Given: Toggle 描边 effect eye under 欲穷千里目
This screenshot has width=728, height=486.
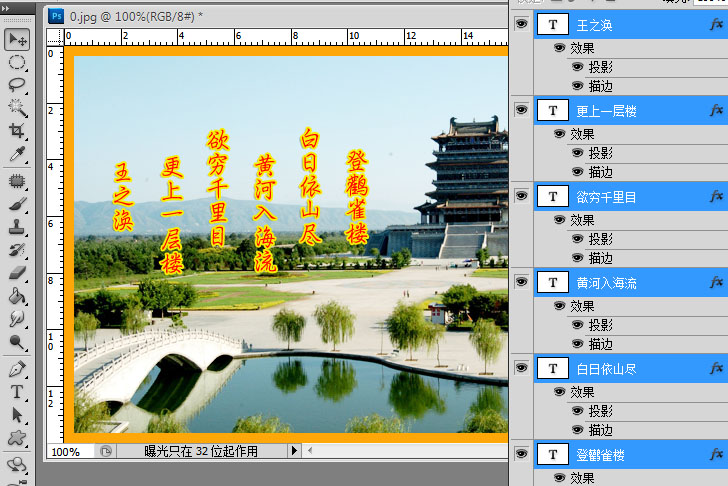Looking at the screenshot, I should [578, 258].
